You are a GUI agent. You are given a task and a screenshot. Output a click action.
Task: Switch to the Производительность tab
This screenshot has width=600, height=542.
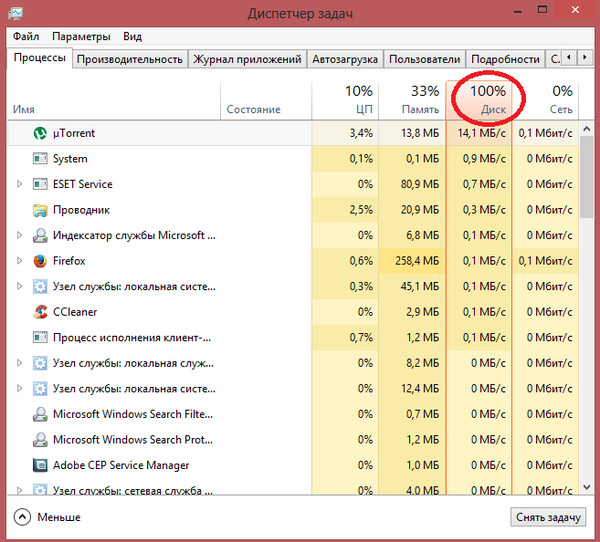point(130,59)
